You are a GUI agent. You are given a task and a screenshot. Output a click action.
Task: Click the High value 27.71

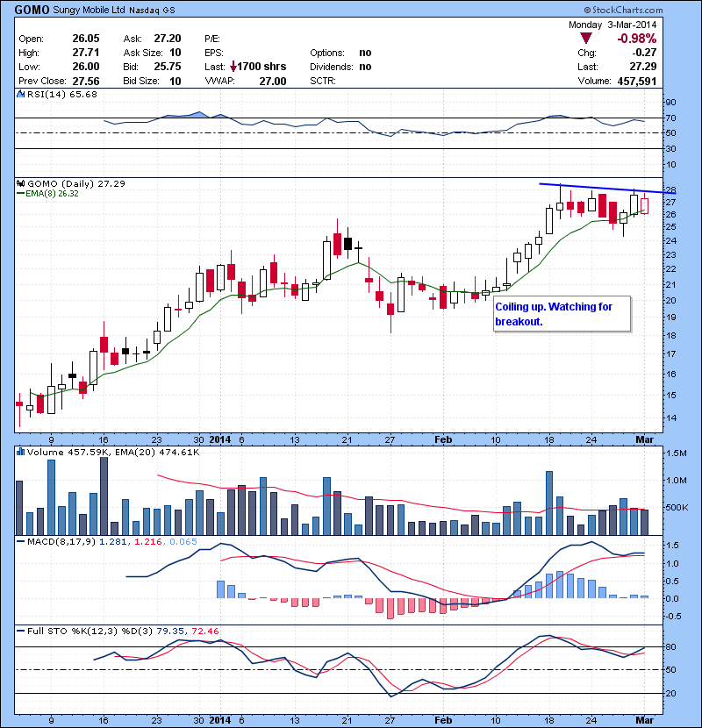[x=86, y=53]
